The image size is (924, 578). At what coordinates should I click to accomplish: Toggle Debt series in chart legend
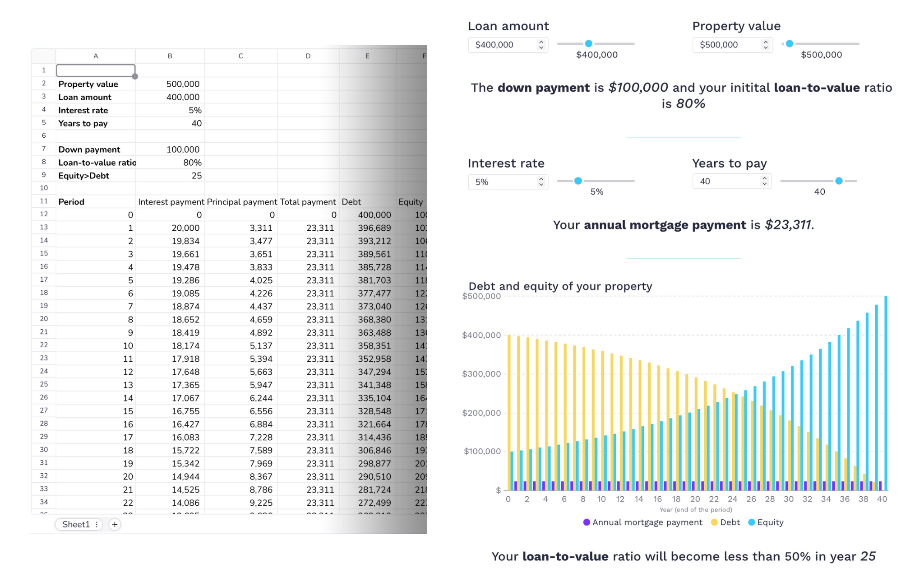(725, 522)
